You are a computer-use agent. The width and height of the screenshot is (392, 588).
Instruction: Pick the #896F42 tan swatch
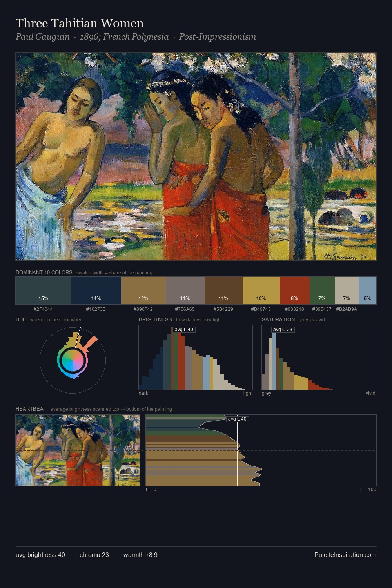click(143, 290)
